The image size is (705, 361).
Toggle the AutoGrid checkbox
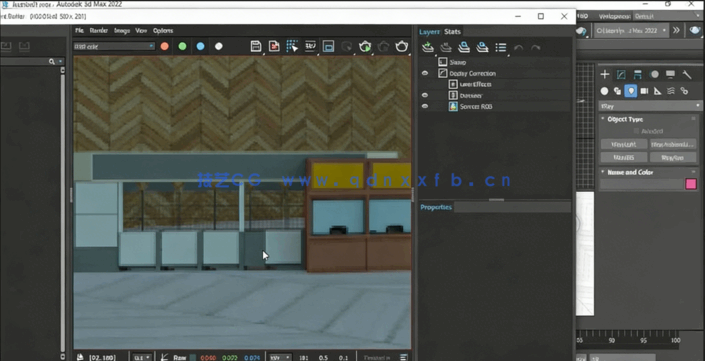pyautogui.click(x=636, y=131)
